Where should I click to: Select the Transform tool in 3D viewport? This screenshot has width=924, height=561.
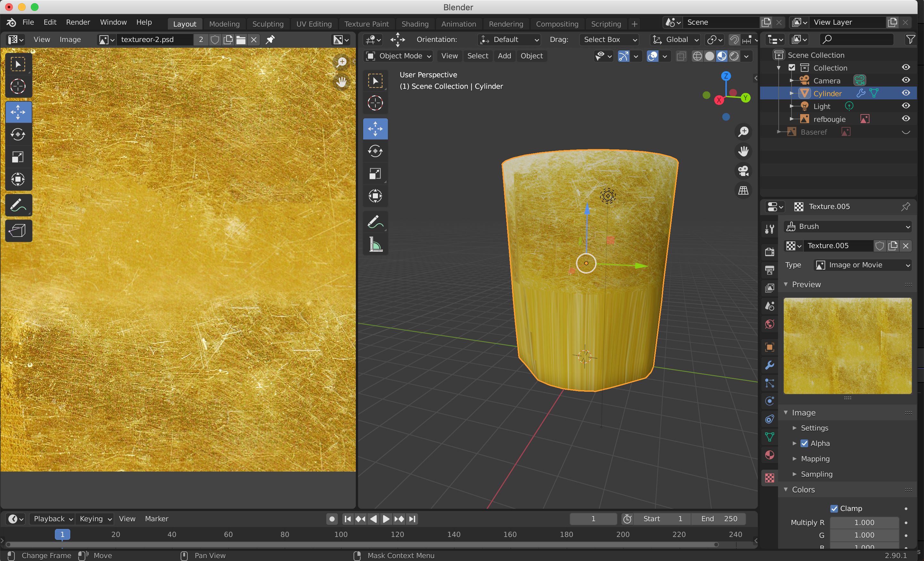click(375, 196)
